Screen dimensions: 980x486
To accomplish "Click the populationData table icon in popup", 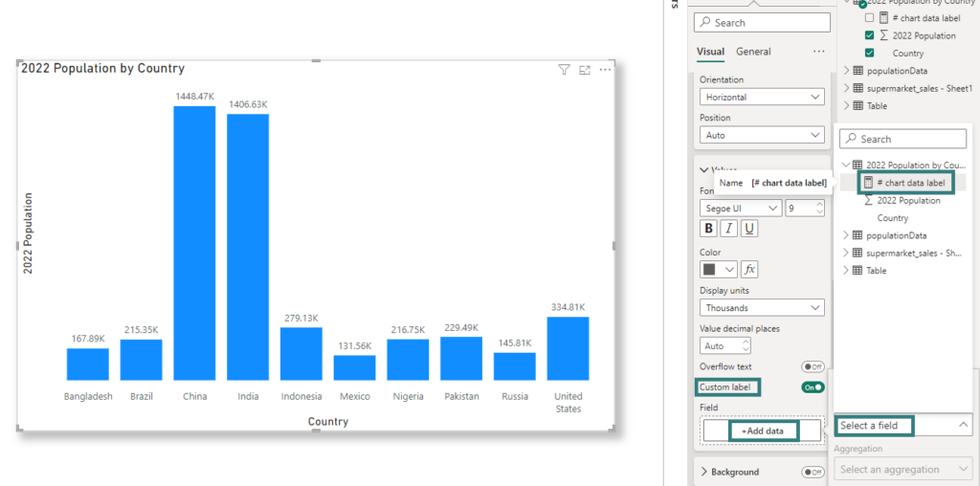I will pyautogui.click(x=857, y=235).
